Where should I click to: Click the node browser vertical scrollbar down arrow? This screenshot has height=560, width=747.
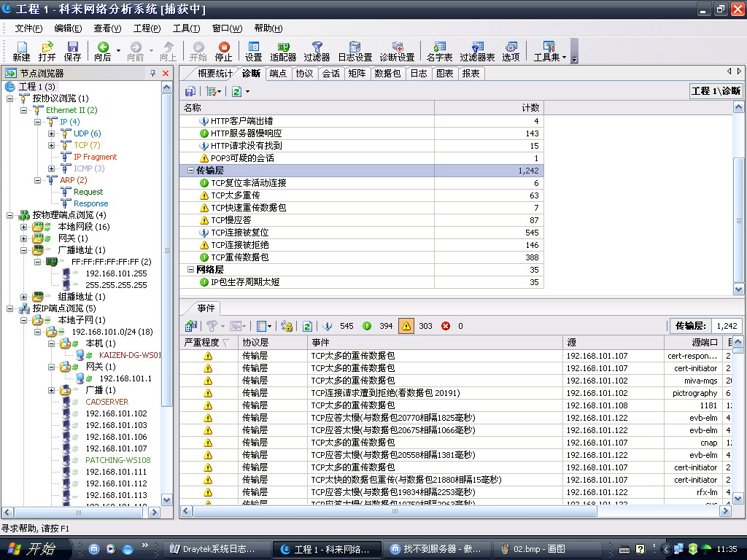(x=166, y=500)
